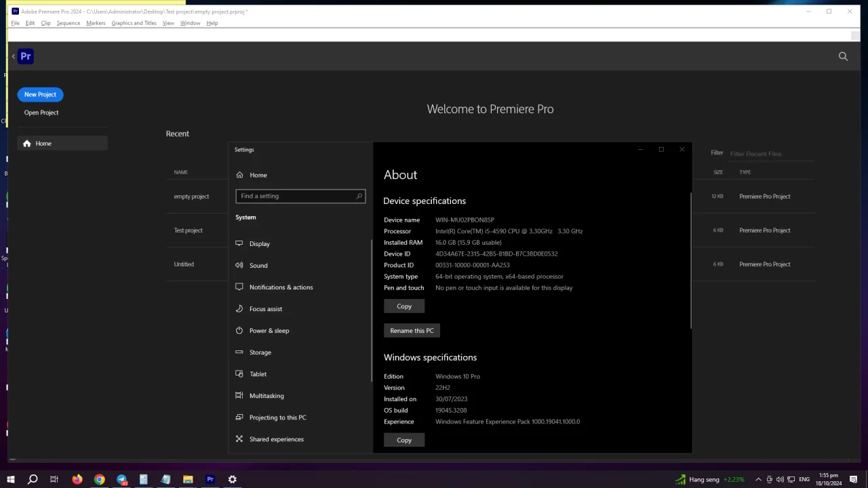Click Copy button under Windows specifications
The height and width of the screenshot is (488, 868).
[x=404, y=440]
